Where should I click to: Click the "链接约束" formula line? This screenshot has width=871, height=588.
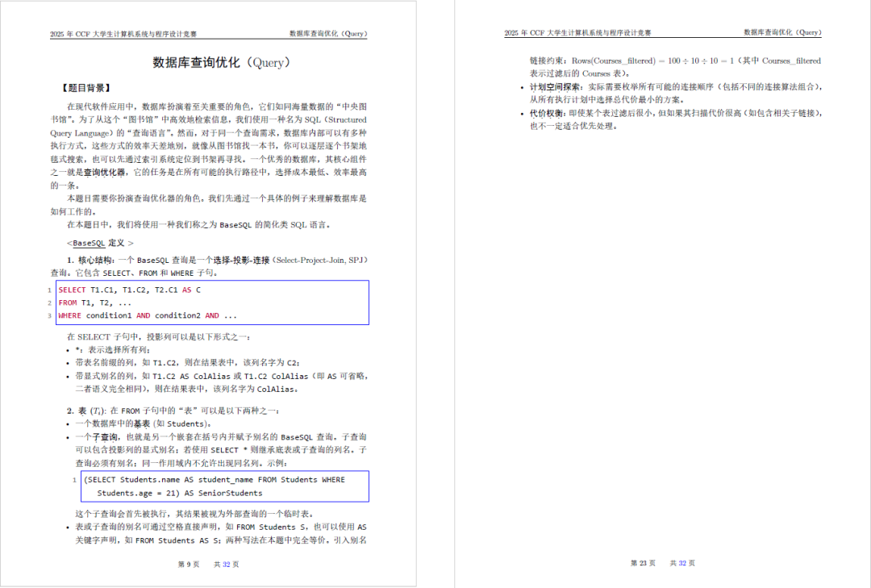pos(669,60)
